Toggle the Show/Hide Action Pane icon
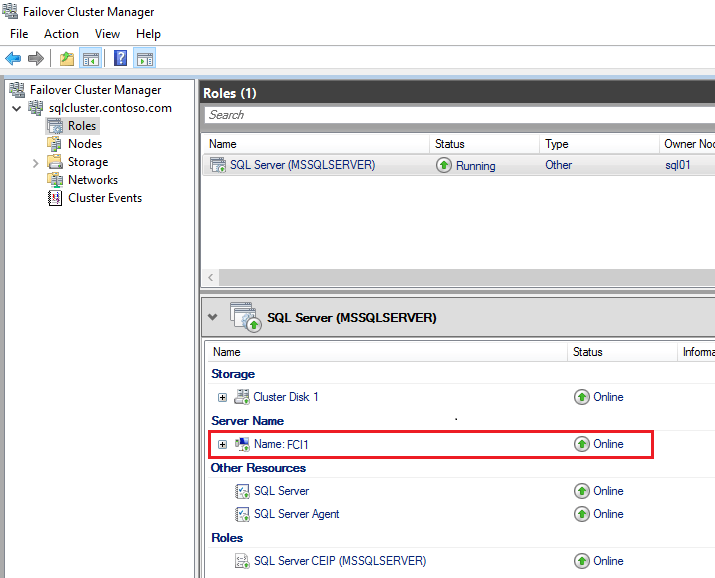 point(145,58)
